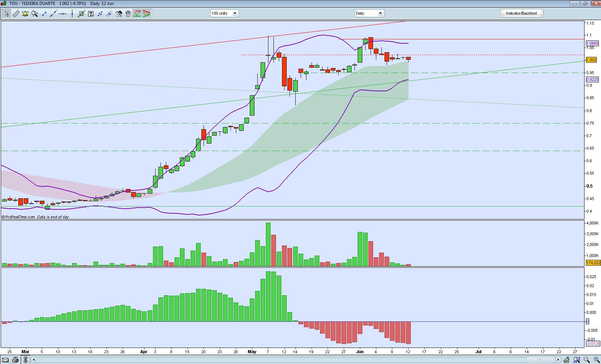
Task: Click the chain link icon at bottom
Action: 25,360
